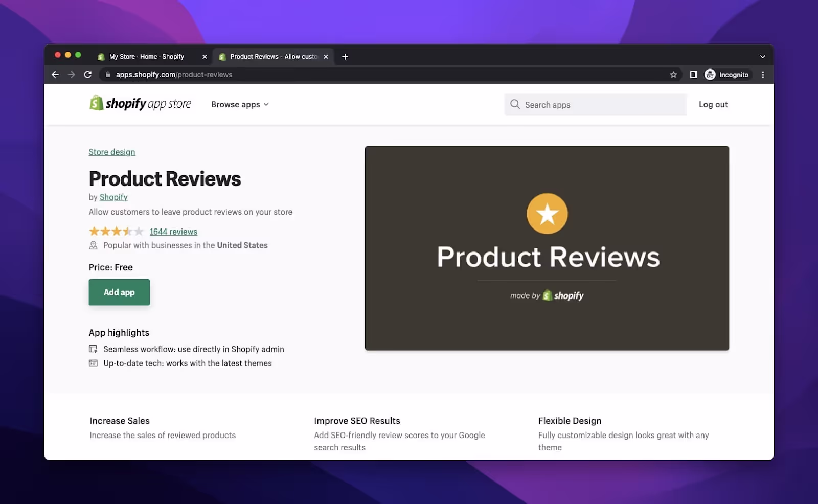Click the 'Improve SEO Results' heading
Image resolution: width=818 pixels, height=504 pixels.
click(x=357, y=421)
